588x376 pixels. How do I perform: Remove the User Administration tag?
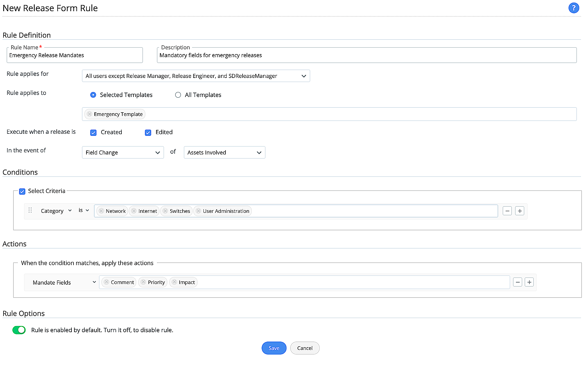(x=198, y=211)
